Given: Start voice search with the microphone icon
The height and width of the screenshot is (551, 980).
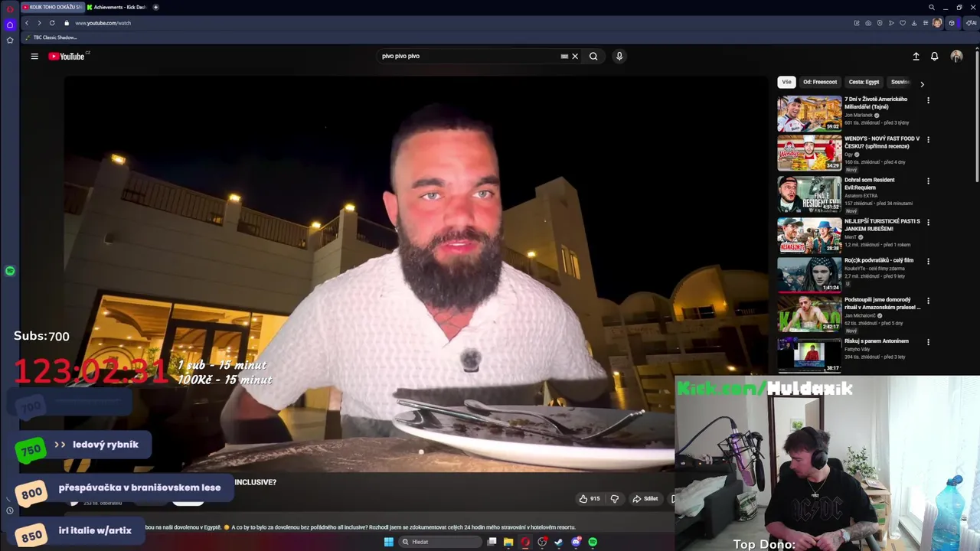Looking at the screenshot, I should tap(619, 56).
